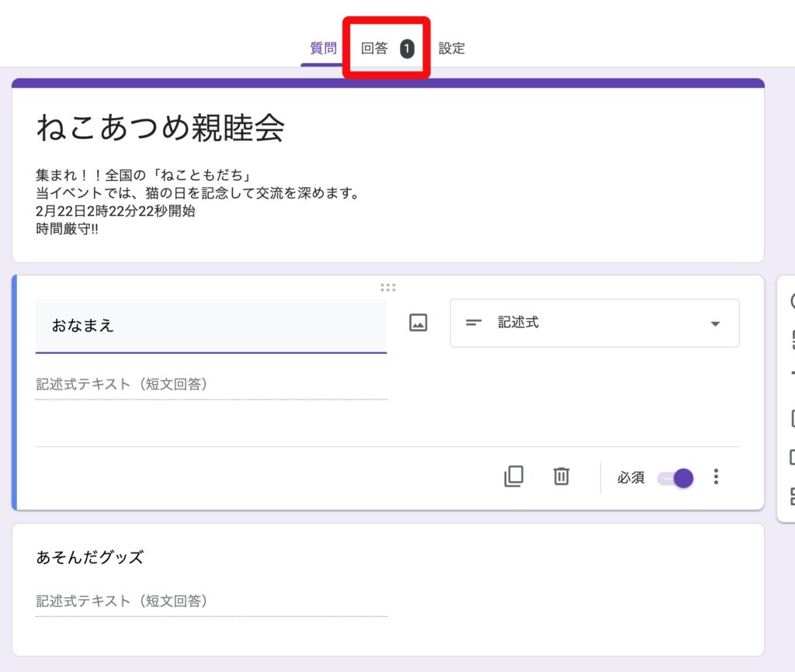Select the 質問 tab
Image resolution: width=795 pixels, height=672 pixels.
pyautogui.click(x=324, y=48)
